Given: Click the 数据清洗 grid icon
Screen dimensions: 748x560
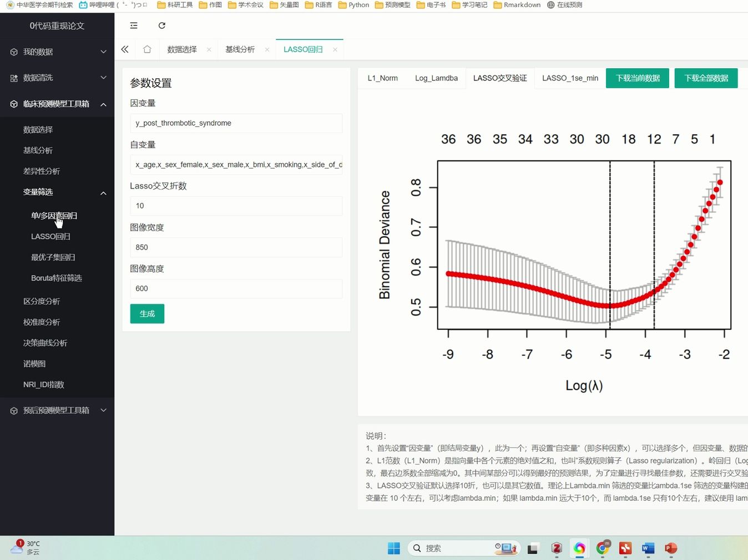Looking at the screenshot, I should (x=14, y=78).
